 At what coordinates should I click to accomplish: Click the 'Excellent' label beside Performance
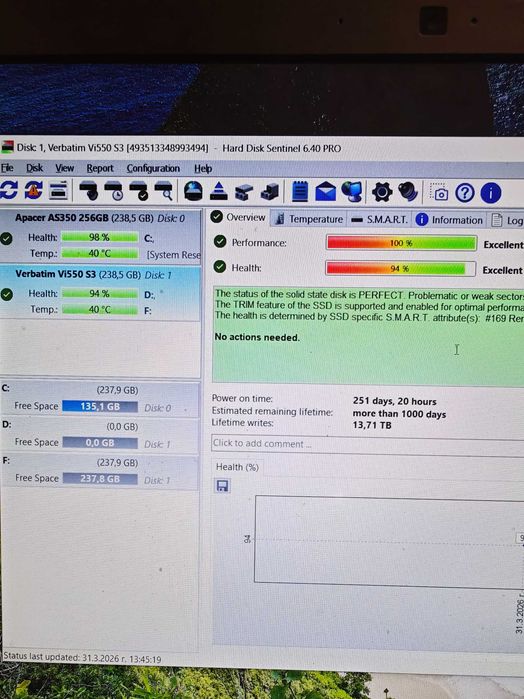[503, 245]
